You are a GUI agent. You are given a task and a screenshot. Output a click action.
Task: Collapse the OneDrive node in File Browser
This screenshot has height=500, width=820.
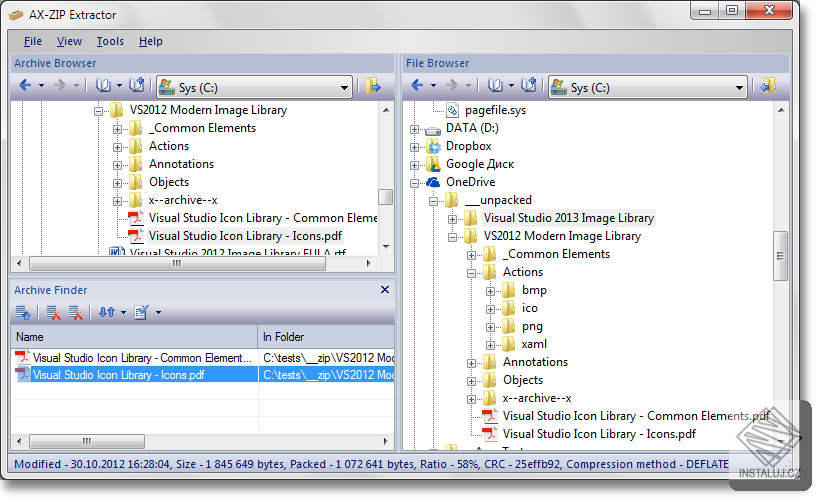pos(416,182)
